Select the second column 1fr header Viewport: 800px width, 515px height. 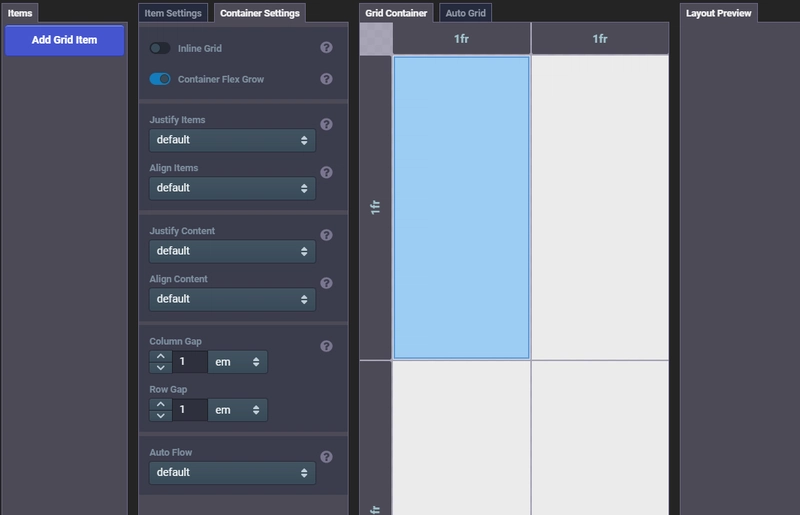tap(600, 39)
